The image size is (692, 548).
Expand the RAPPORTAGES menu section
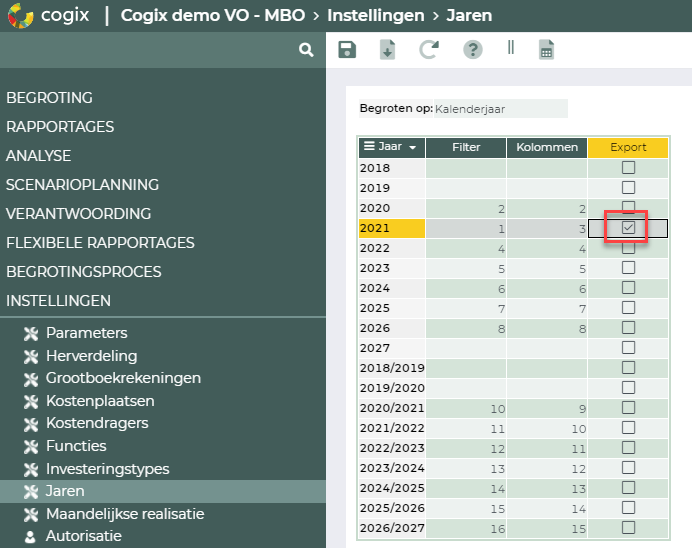click(60, 127)
